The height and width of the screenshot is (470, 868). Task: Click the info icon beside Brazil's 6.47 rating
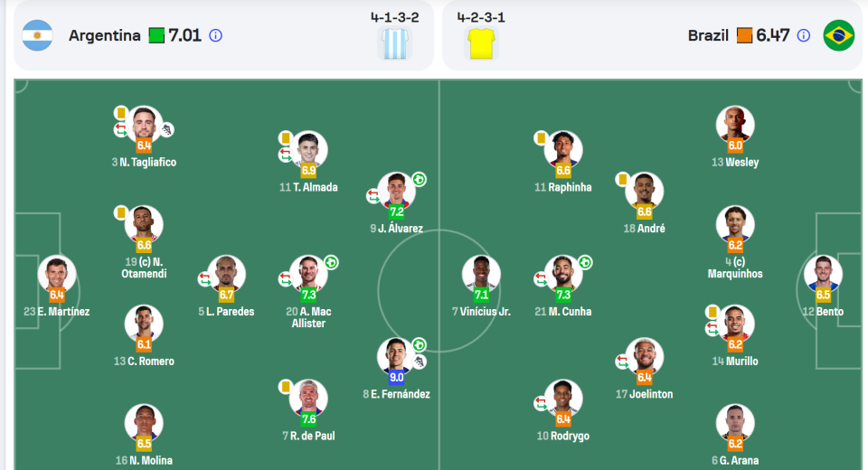click(803, 35)
